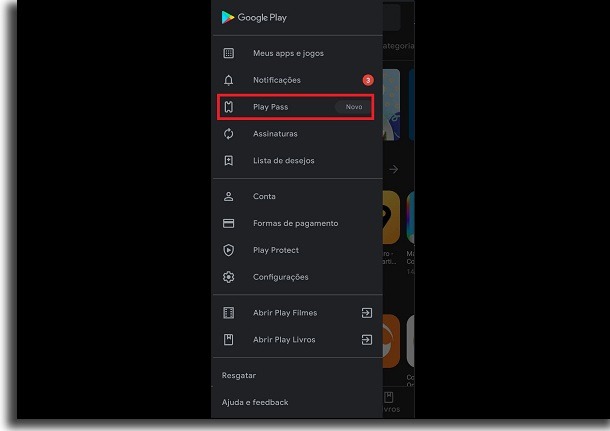Click the right arrow behind the menu
610x431 pixels.
(393, 170)
